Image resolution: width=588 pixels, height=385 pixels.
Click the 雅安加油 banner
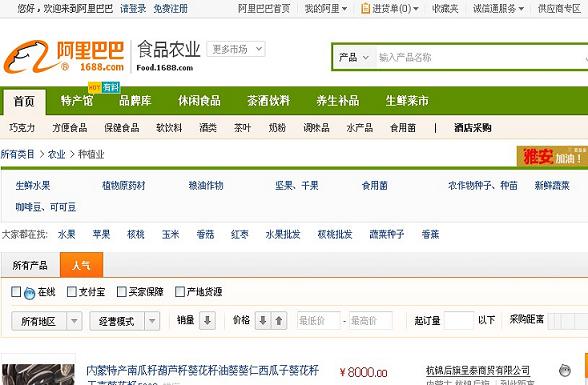(x=552, y=156)
